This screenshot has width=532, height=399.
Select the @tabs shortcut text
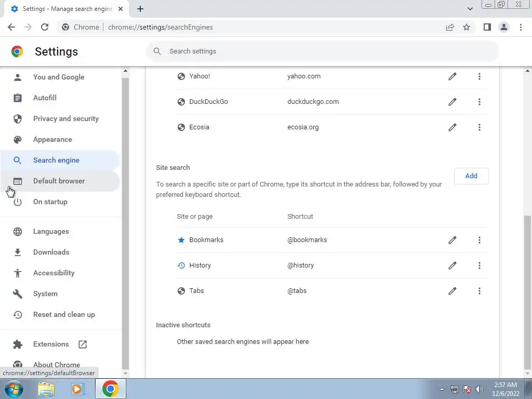tap(297, 291)
